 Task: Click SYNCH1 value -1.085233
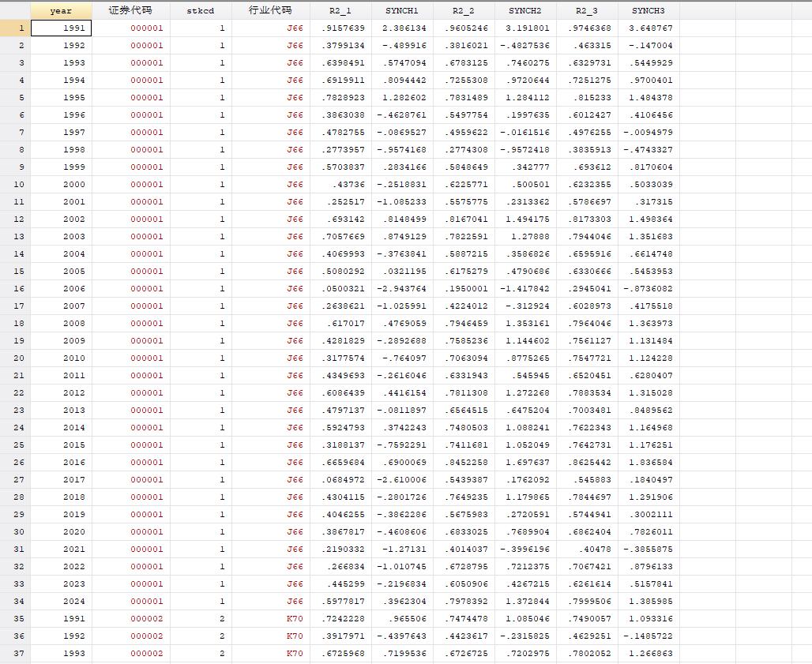(x=402, y=202)
